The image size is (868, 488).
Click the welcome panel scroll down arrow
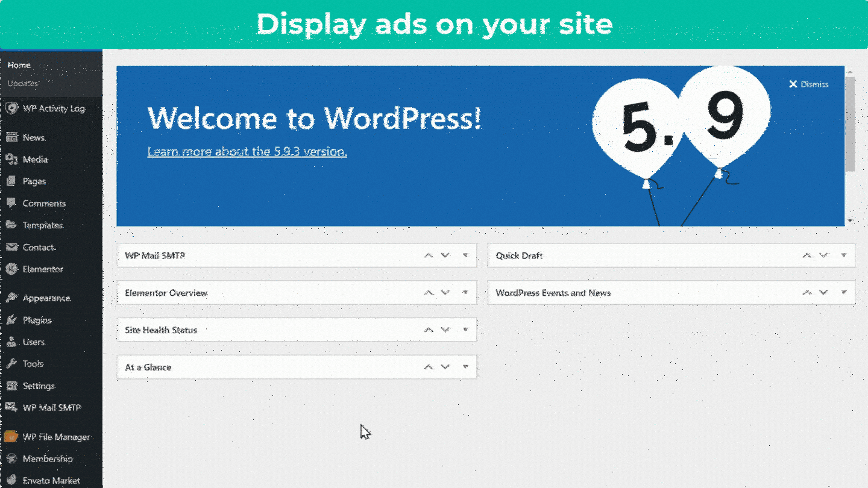[850, 221]
